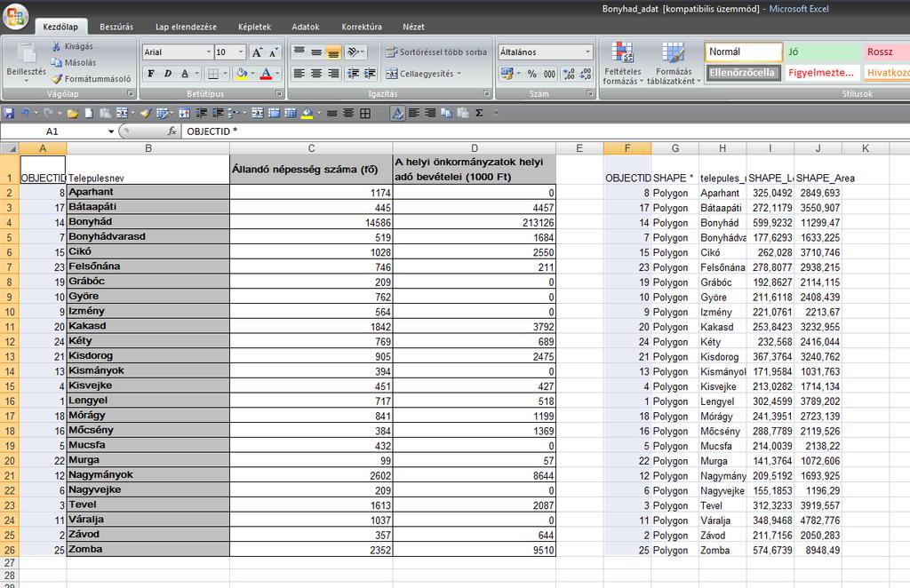Click the fill color bucket in quick toolbar

[x=307, y=113]
